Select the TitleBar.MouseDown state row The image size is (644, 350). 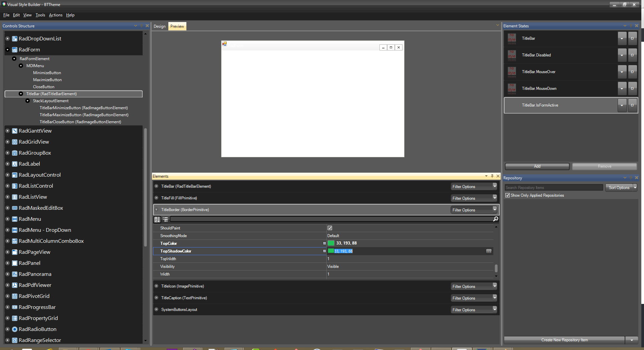[571, 89]
